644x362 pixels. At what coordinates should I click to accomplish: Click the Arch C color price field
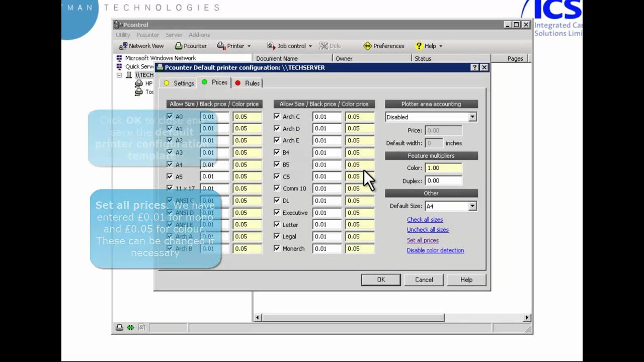tap(360, 117)
